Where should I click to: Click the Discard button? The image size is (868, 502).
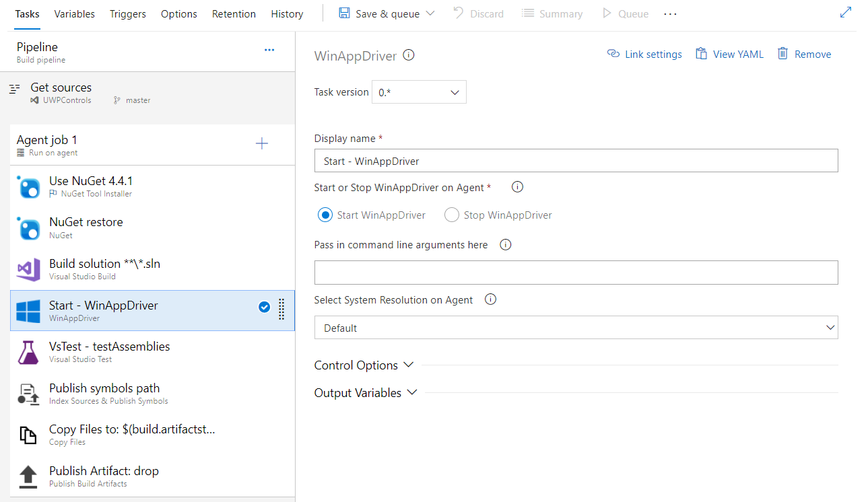[478, 13]
